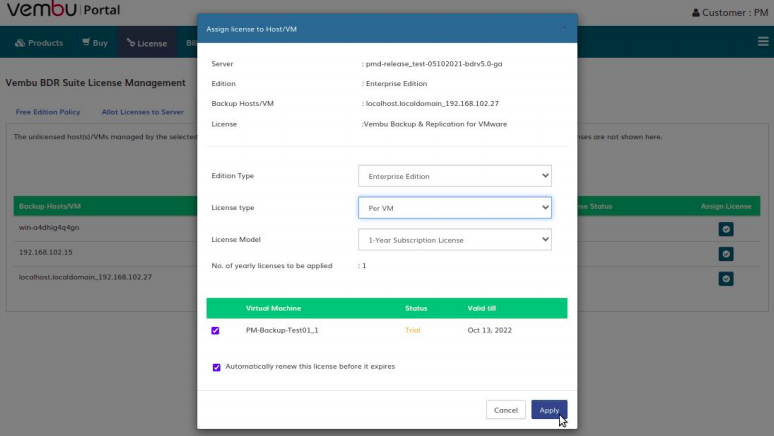Click the Oct 13, 2022 date
The height and width of the screenshot is (436, 774).
(x=489, y=330)
